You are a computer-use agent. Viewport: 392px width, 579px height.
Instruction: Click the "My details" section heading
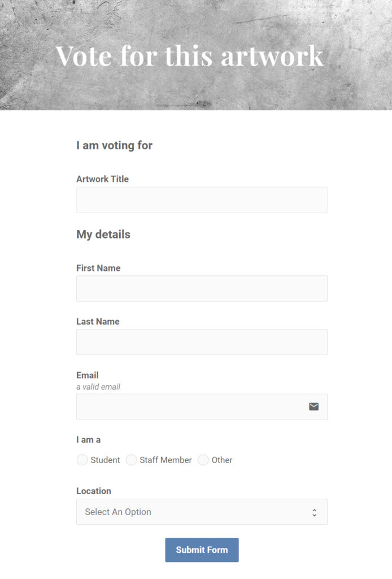coord(103,235)
